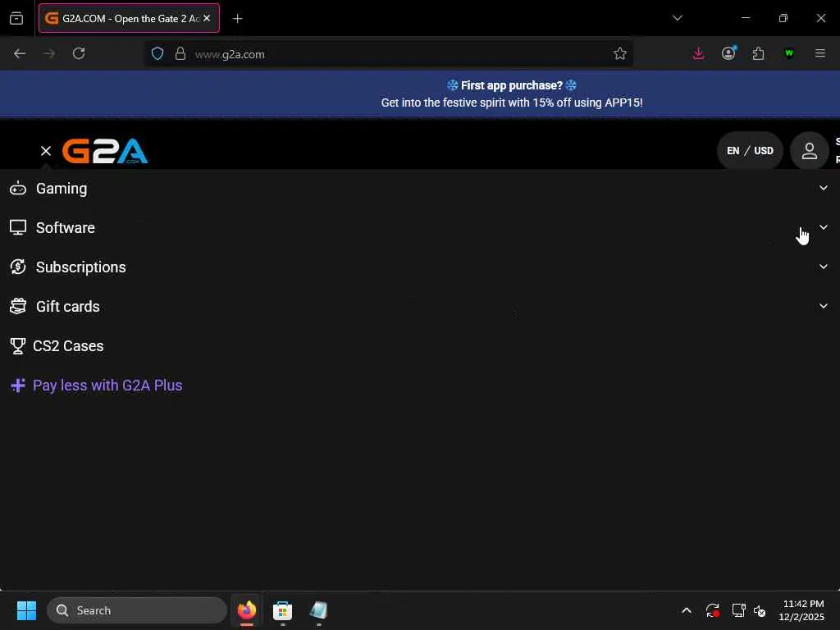Open the Firefox account icon
Viewport: 840px width, 630px height.
728,53
